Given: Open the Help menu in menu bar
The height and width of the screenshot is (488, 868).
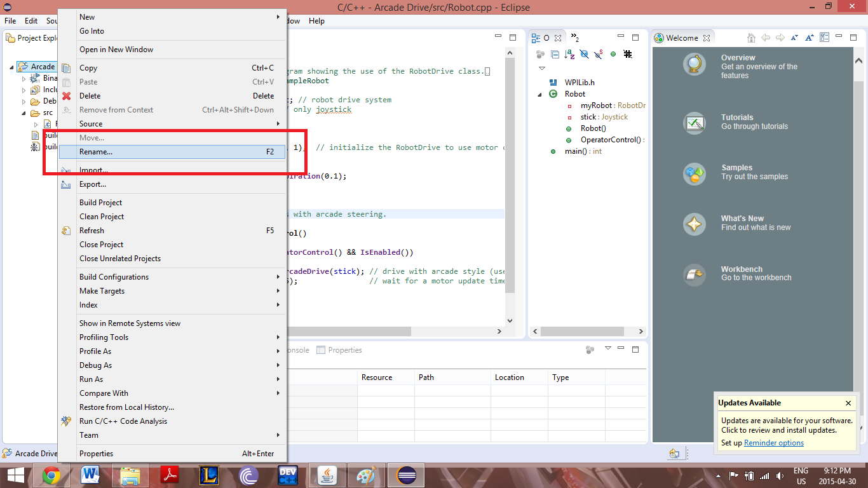Looking at the screenshot, I should (316, 21).
